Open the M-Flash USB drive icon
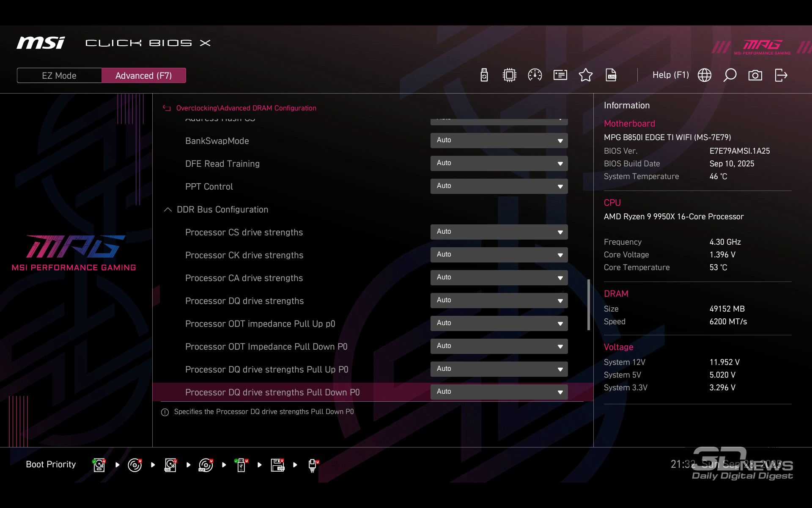The image size is (812, 508). 484,75
